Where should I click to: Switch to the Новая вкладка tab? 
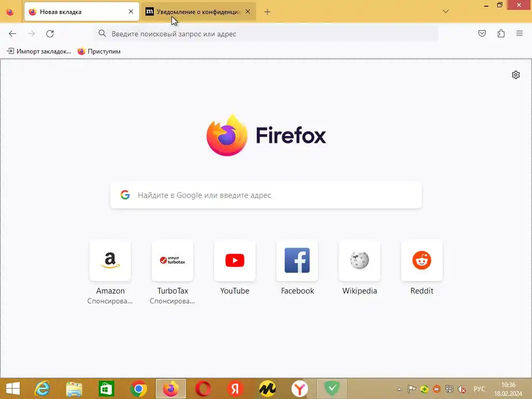pyautogui.click(x=82, y=12)
